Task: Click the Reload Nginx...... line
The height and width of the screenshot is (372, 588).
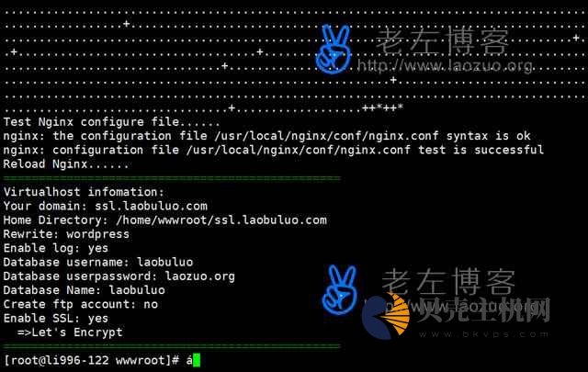Action: (66, 163)
